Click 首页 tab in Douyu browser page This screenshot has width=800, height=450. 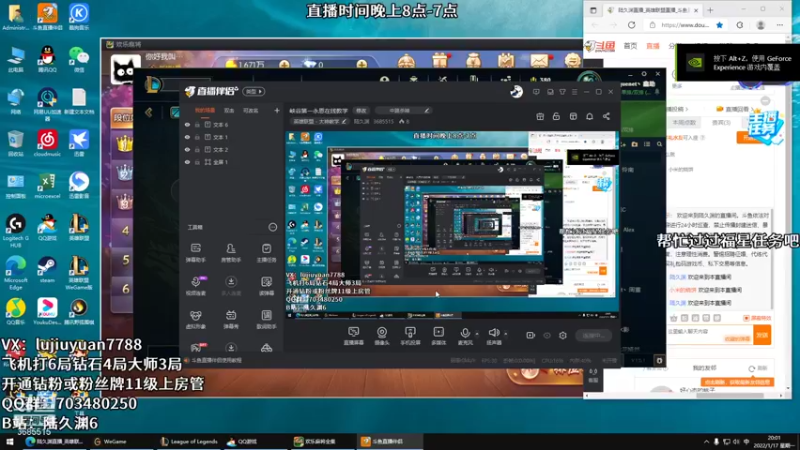point(631,46)
